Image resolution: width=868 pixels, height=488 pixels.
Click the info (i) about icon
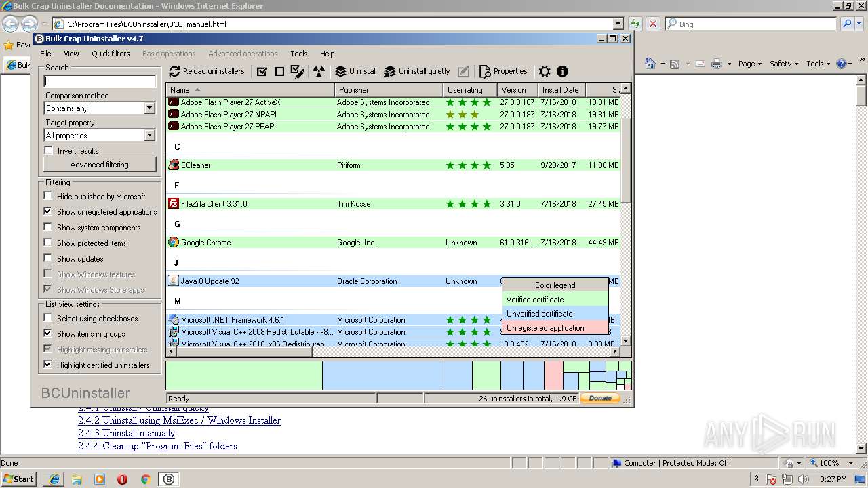coord(562,71)
